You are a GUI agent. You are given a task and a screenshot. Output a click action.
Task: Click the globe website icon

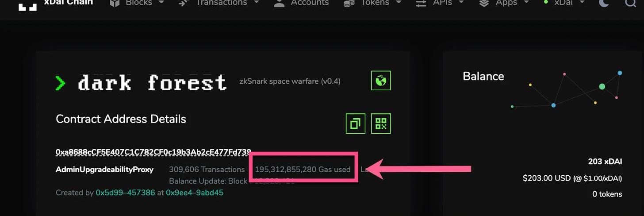[x=381, y=81]
